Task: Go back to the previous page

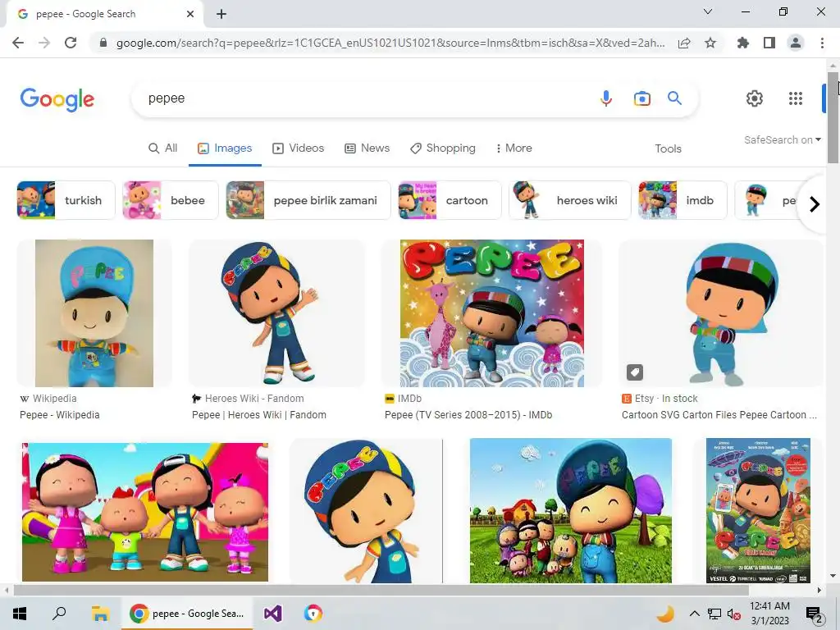Action: [18, 43]
